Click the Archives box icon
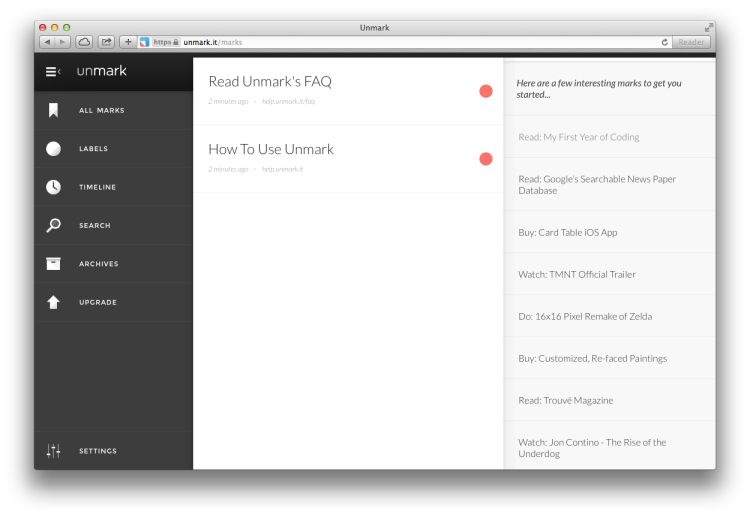Screen dimensions: 750x517 click(54, 264)
